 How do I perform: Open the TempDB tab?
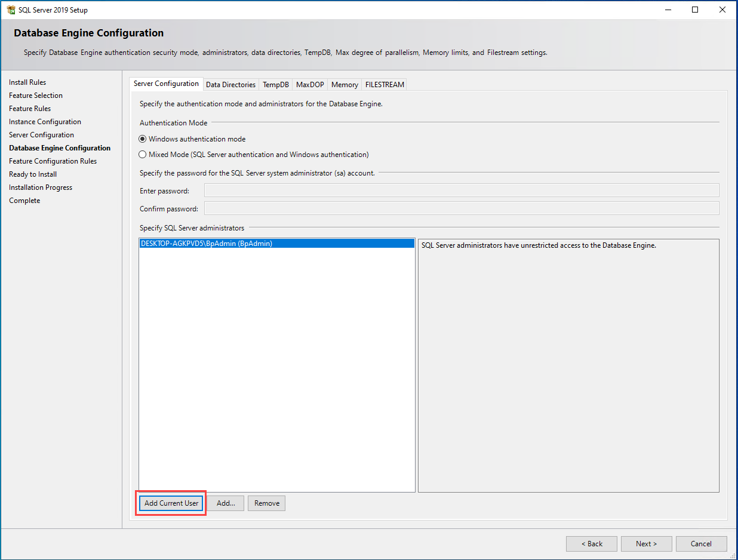pyautogui.click(x=276, y=85)
